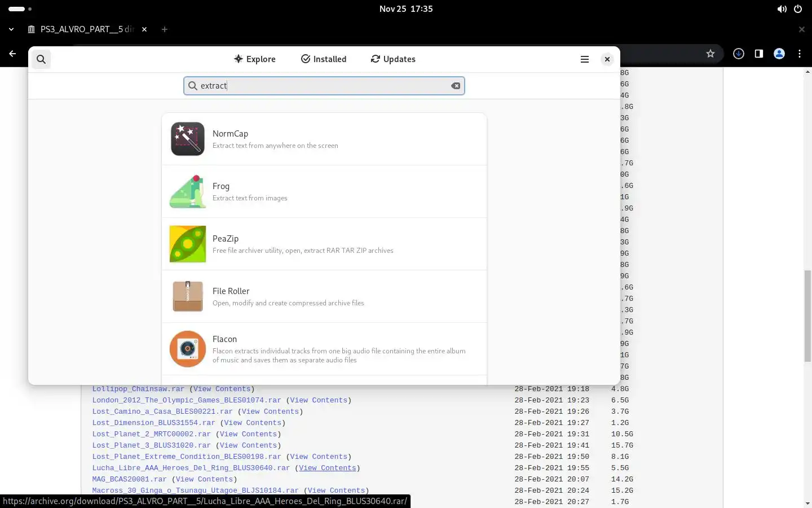Open Lost_Camino_a_Casa_BLES00221.rar link
The image size is (812, 508).
[162, 411]
